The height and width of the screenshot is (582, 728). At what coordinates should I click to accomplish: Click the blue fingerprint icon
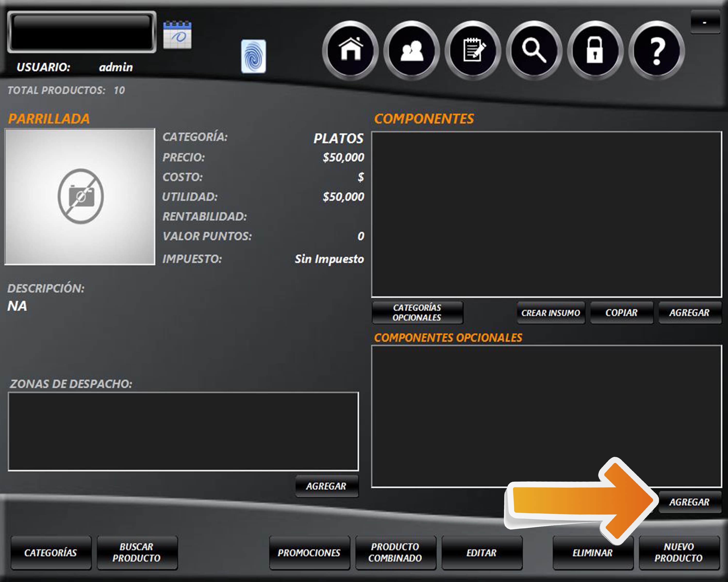click(253, 56)
